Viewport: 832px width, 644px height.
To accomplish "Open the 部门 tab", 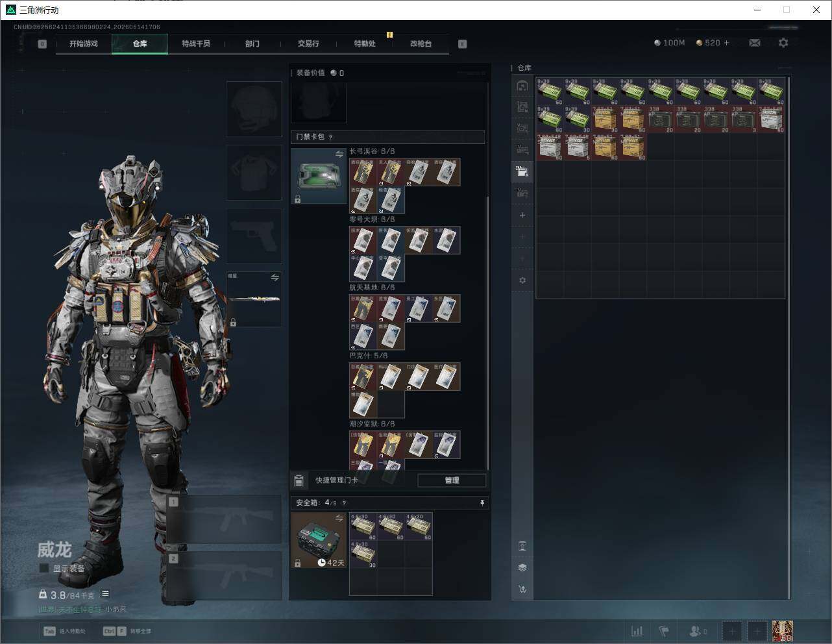I will [252, 43].
